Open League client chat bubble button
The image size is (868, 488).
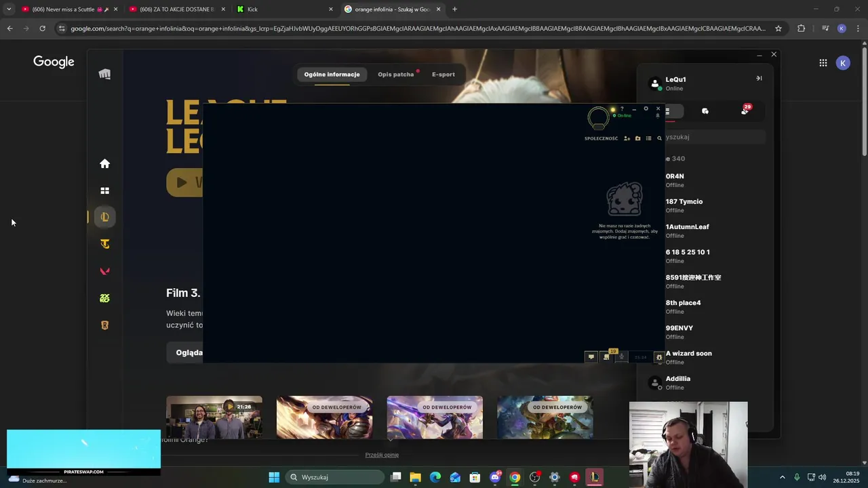click(x=591, y=357)
